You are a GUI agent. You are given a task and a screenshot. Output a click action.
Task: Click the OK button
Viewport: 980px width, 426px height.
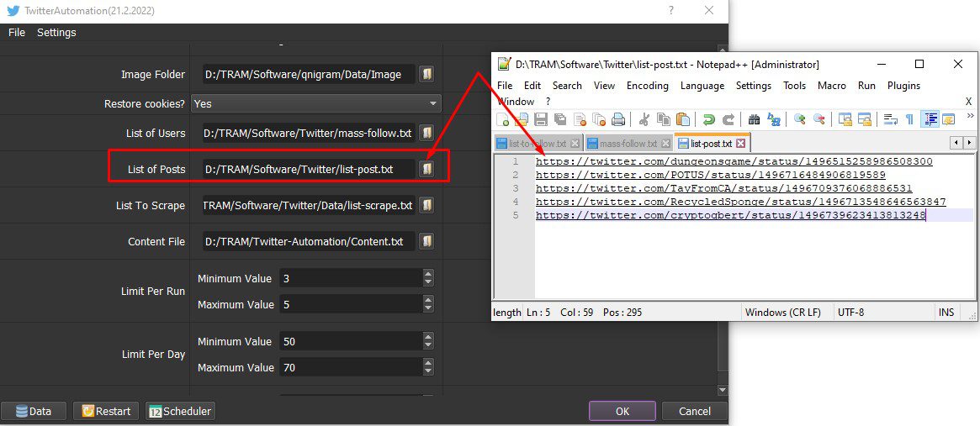622,411
